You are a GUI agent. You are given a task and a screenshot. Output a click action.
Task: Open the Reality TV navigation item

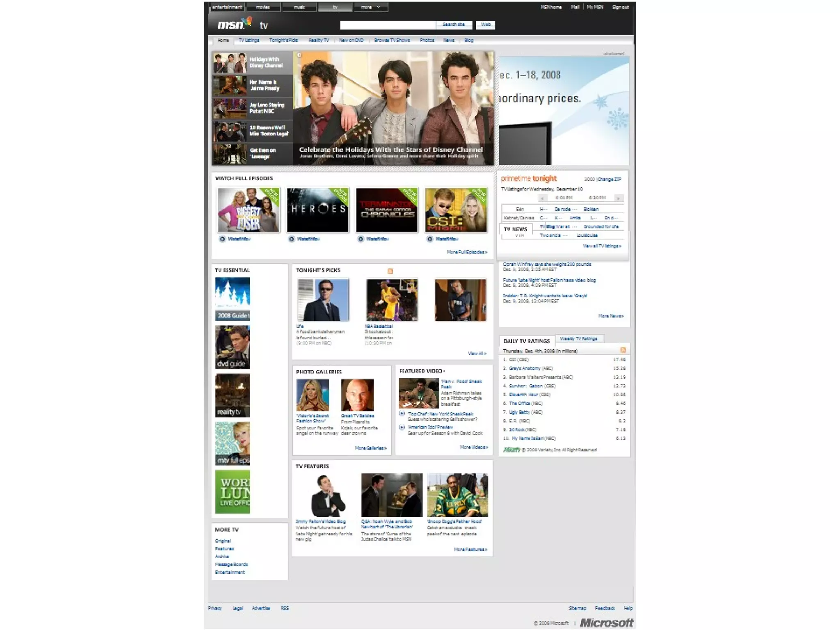[318, 40]
